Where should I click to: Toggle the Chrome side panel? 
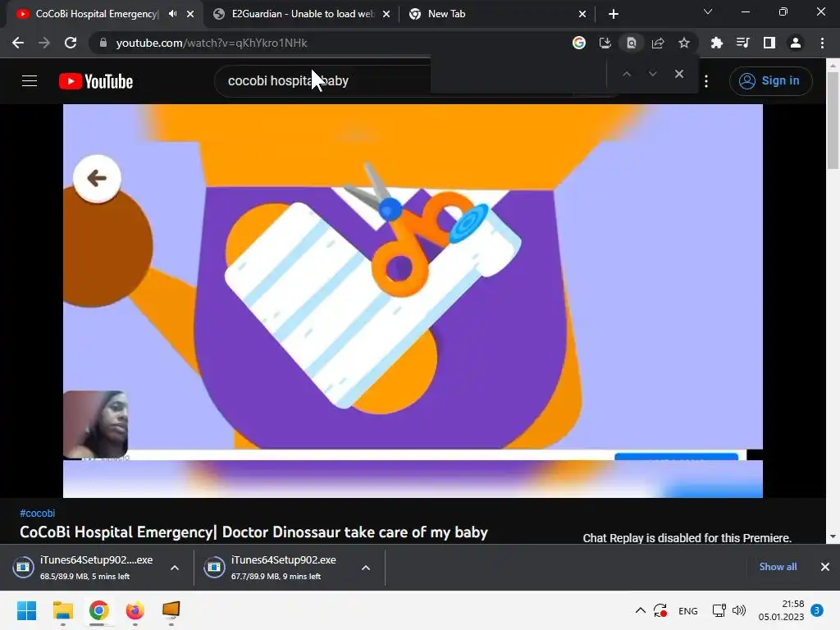pos(769,43)
